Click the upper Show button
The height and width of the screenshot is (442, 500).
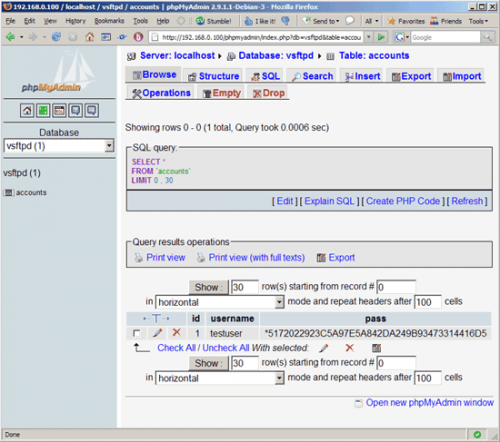coord(209,287)
